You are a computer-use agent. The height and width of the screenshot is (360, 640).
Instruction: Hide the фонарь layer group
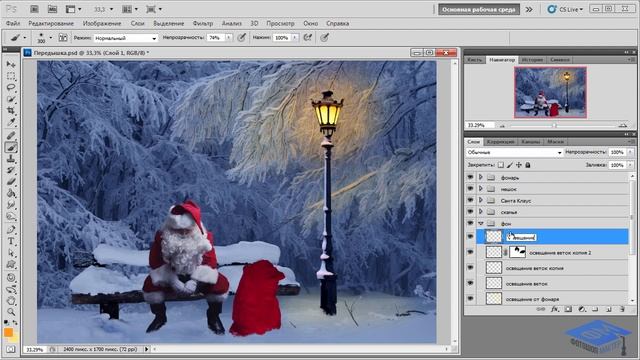(x=470, y=177)
